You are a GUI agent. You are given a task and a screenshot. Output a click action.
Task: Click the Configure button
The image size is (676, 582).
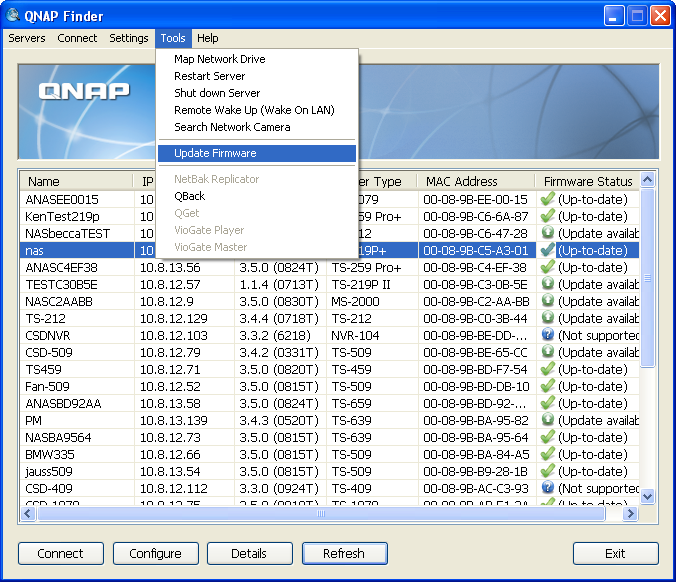[x=156, y=553]
